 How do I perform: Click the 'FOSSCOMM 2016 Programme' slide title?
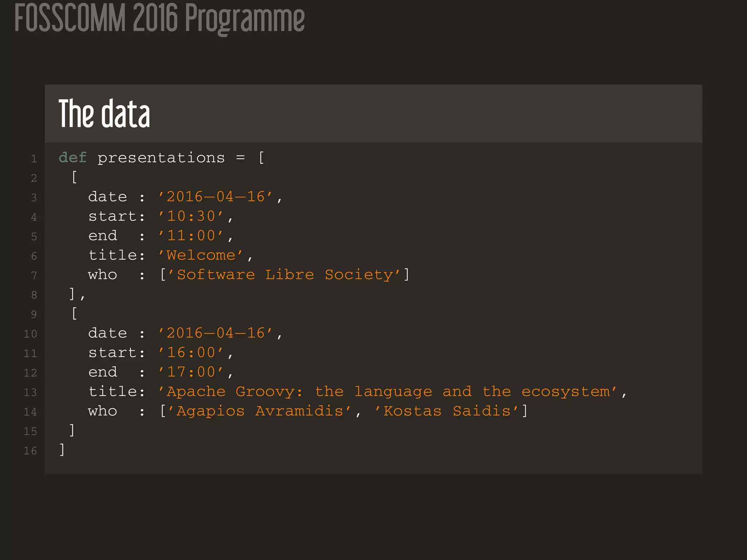tap(159, 19)
